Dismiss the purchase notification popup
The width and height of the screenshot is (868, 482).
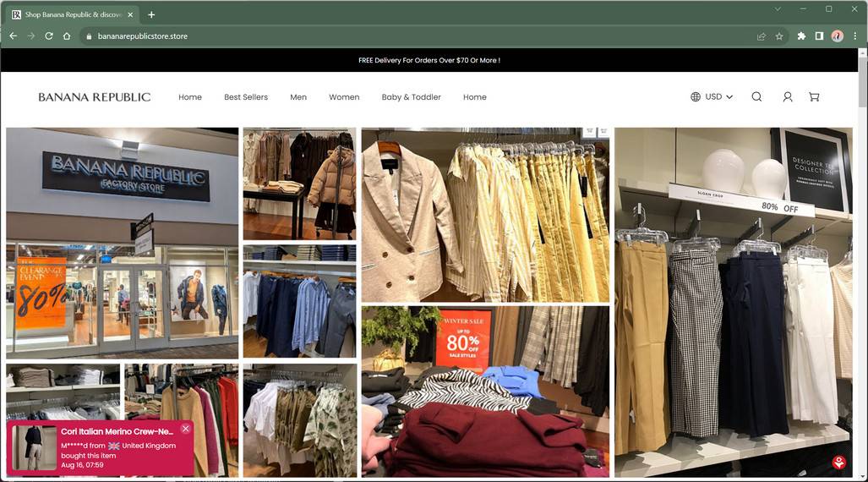click(186, 429)
